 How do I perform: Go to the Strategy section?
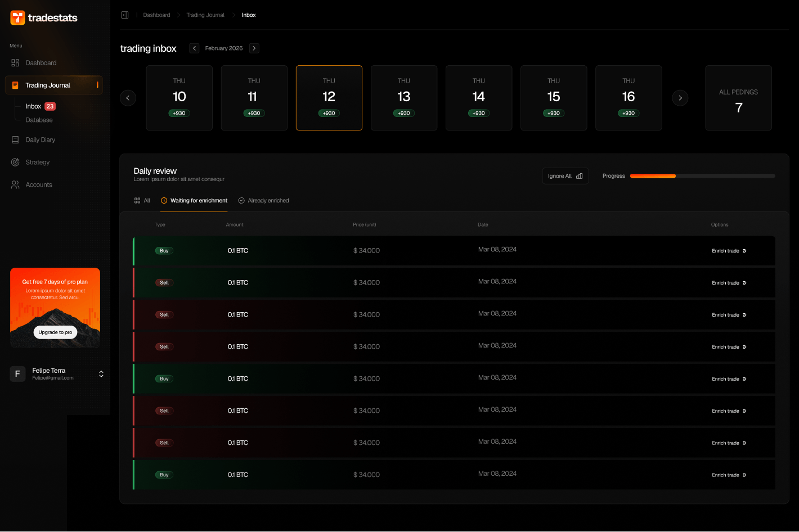(x=37, y=163)
